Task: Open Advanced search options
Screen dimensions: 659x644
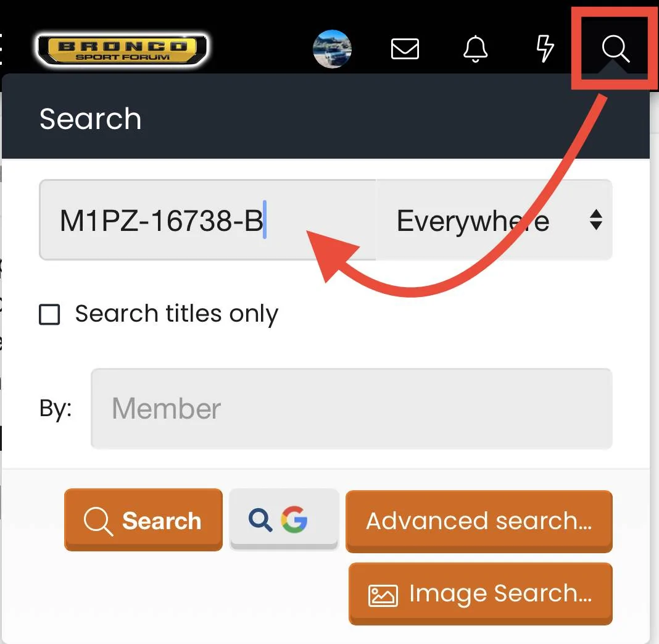Action: click(x=479, y=521)
